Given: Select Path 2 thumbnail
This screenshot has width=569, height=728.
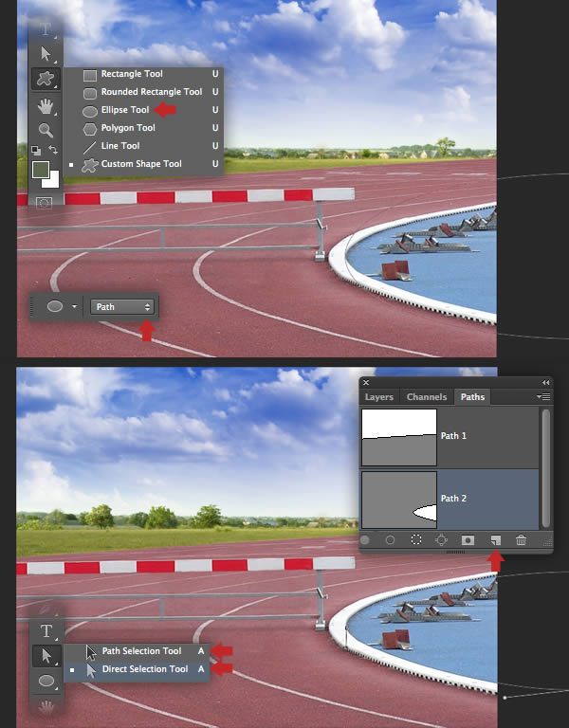Looking at the screenshot, I should click(x=399, y=500).
